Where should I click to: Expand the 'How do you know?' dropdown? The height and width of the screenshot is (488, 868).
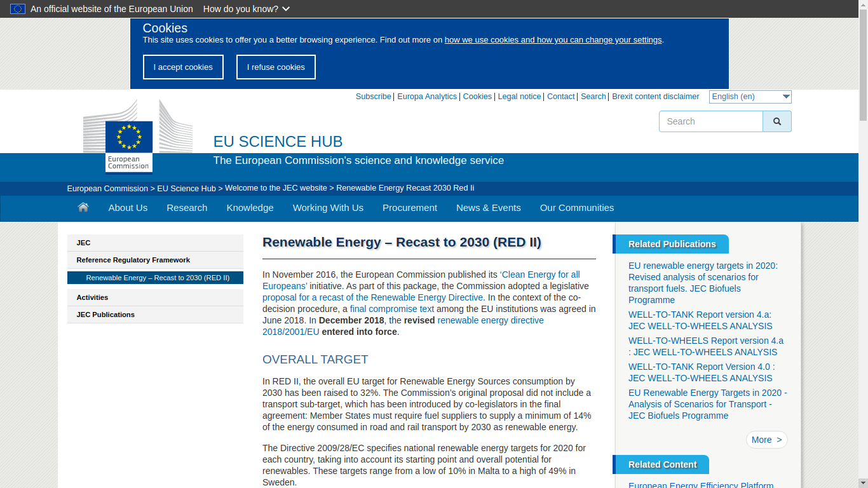246,9
